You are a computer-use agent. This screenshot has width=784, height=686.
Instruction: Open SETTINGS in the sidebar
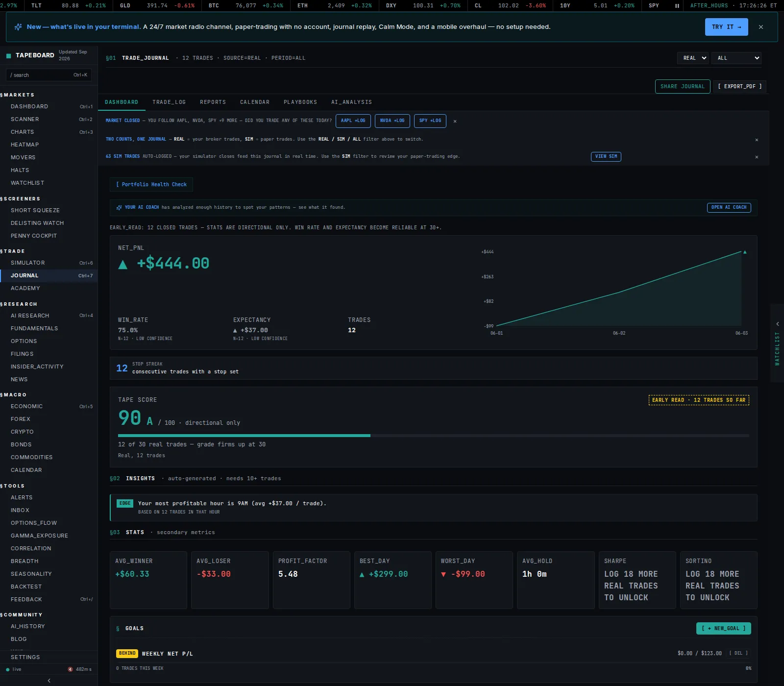pos(49,657)
